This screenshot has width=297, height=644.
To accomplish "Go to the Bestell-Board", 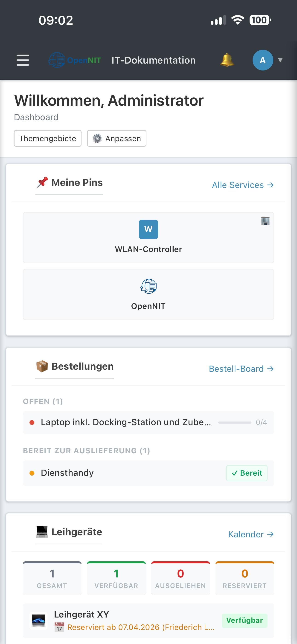I will coord(241,369).
